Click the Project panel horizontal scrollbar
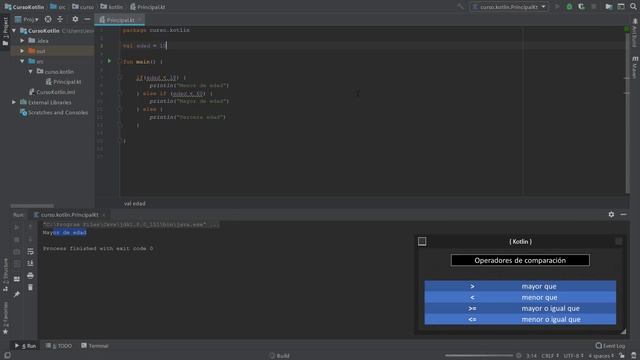 [32, 206]
